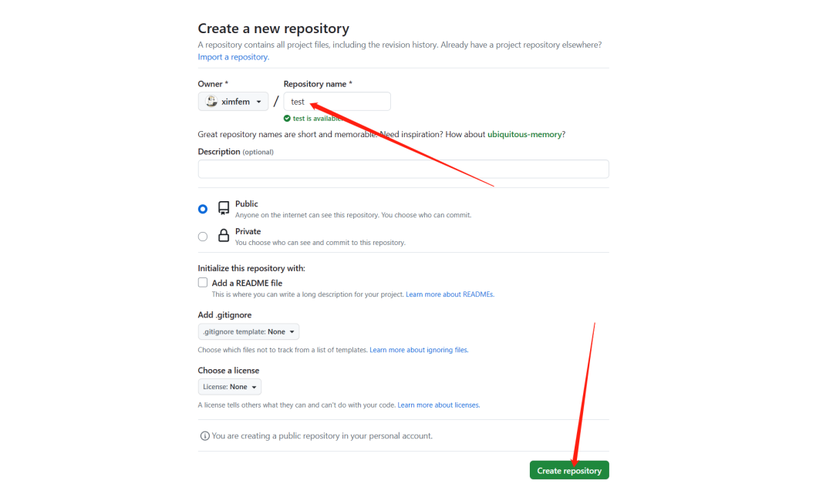Open Learn more about ignoring files link
833x504 pixels.
pyautogui.click(x=419, y=350)
